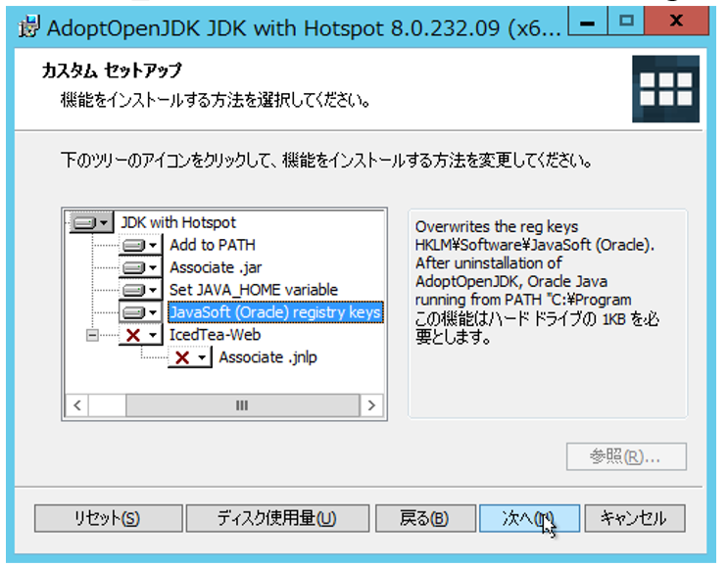Select the IcedTea-Web tree label
Image resolution: width=728 pixels, height=567 pixels.
pos(215,335)
